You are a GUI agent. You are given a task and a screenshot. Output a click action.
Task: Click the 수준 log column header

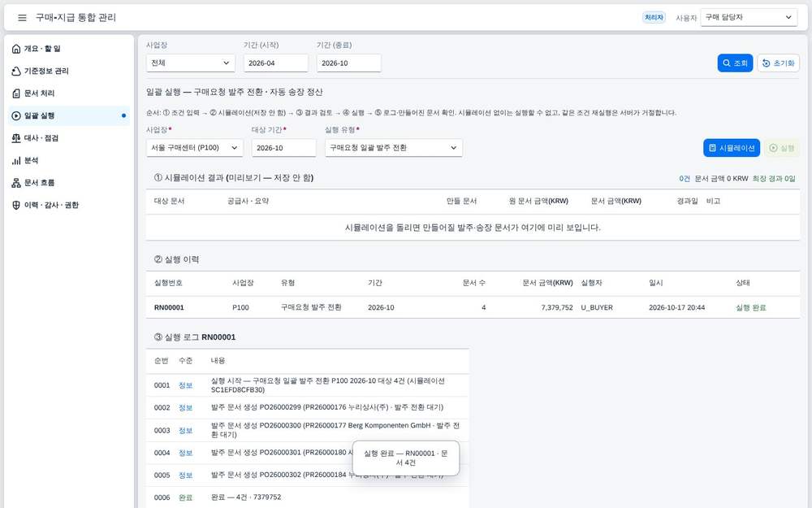coord(185,361)
